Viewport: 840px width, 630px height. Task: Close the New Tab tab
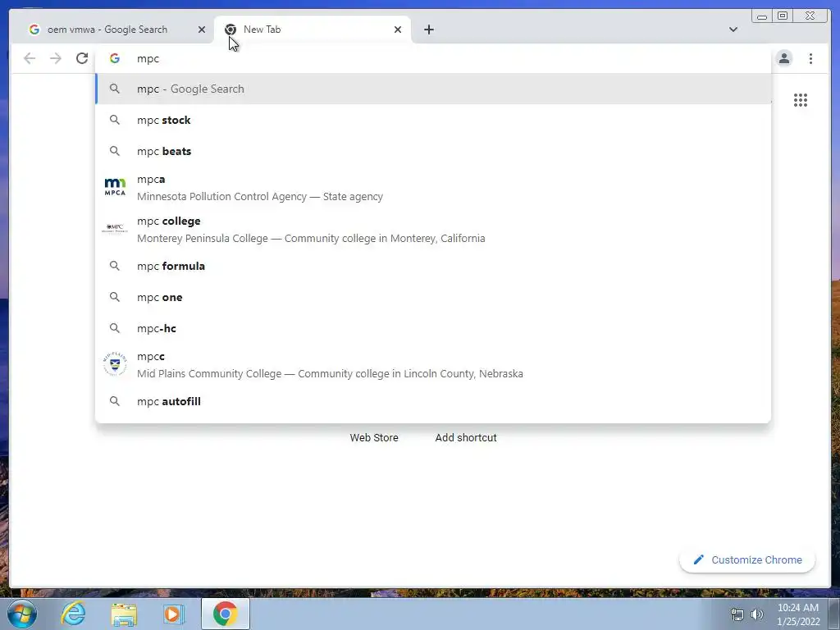[398, 30]
